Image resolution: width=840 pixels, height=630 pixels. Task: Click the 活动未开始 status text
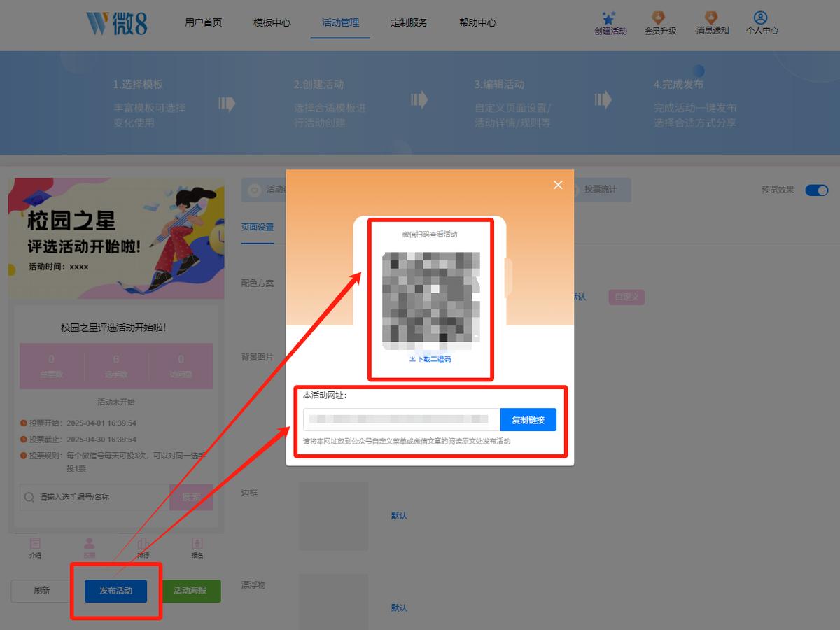point(116,402)
